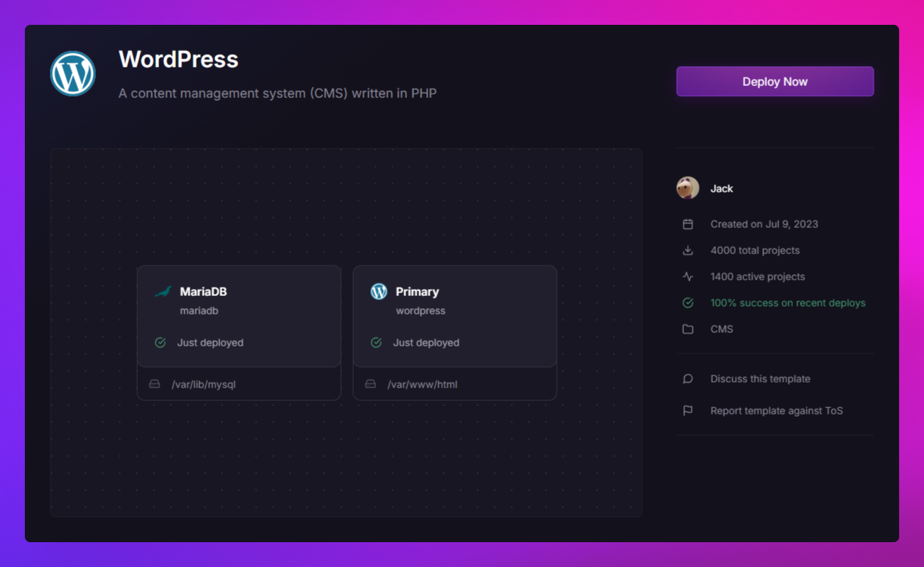Screen dimensions: 924x567
Task: Click 100% success on recent deploys text
Action: (x=788, y=303)
